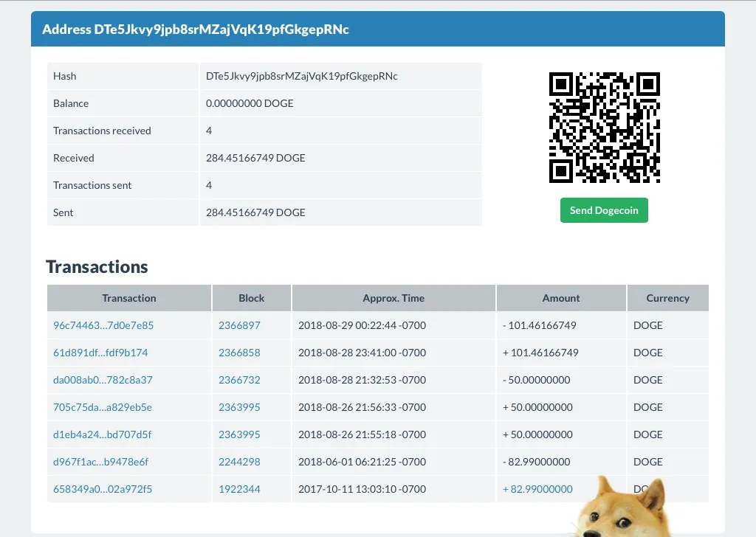This screenshot has height=537, width=756.
Task: Click the Transactions sent label
Action: pos(92,185)
